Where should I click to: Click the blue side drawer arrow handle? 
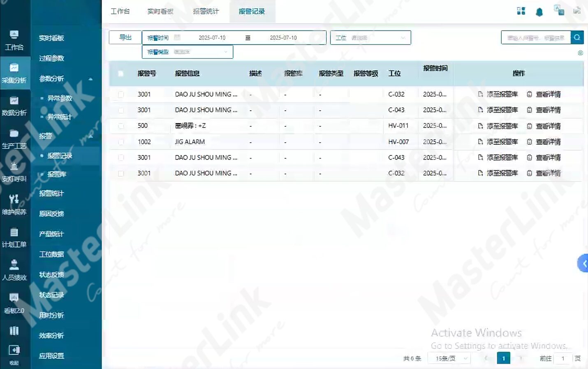[x=583, y=264]
